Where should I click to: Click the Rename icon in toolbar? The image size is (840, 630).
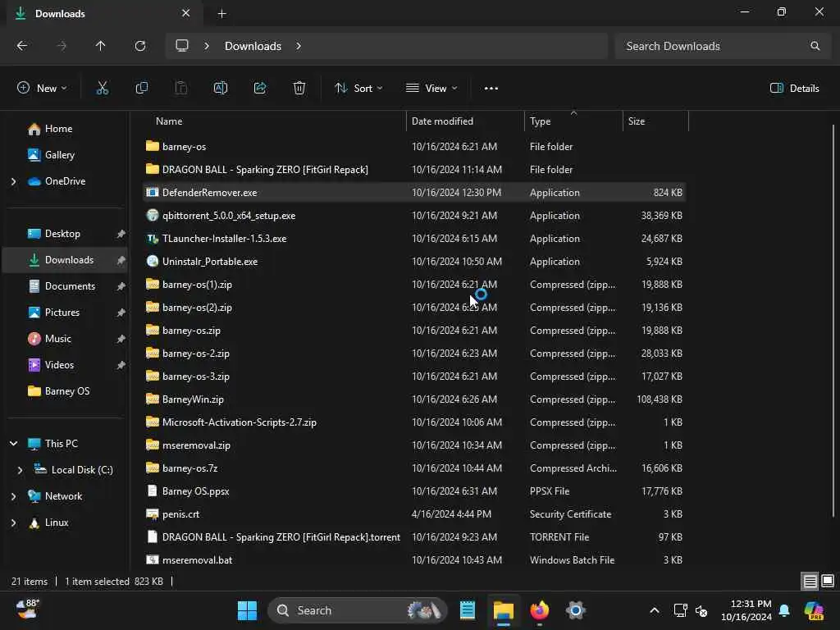pyautogui.click(x=221, y=89)
